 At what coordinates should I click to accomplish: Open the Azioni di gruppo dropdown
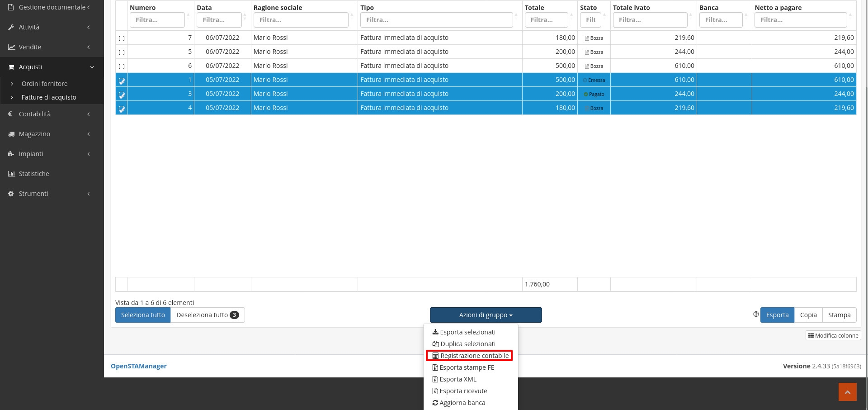[x=486, y=315]
